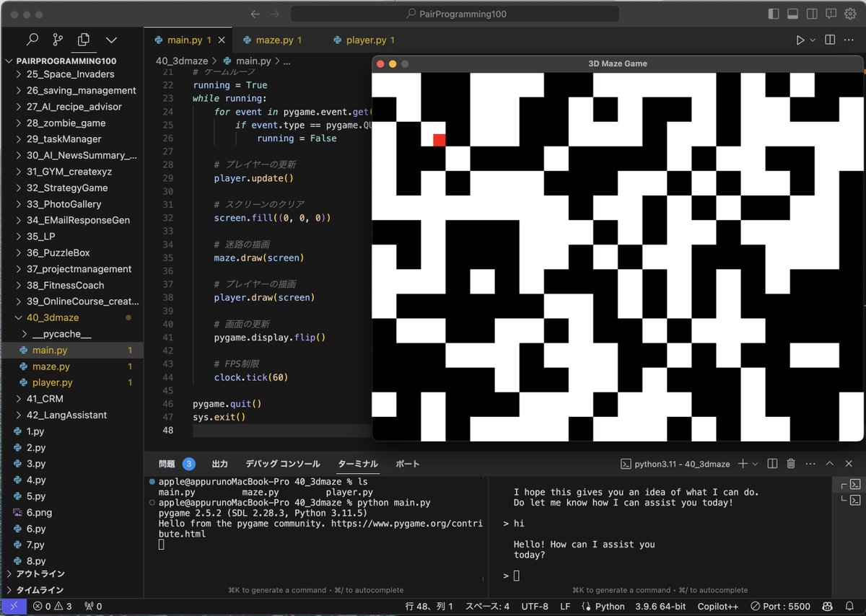Viewport: 866px width, 616px height.
Task: Expand the 41_CRM folder
Action: click(x=45, y=399)
